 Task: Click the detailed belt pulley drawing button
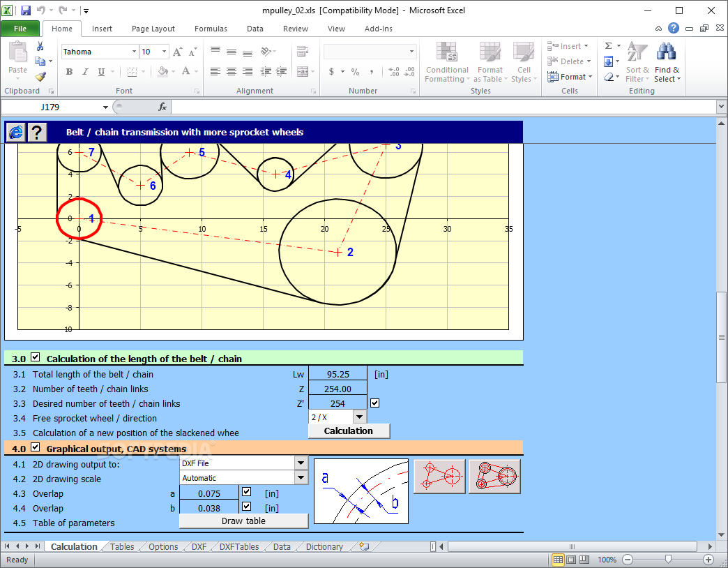coord(494,476)
